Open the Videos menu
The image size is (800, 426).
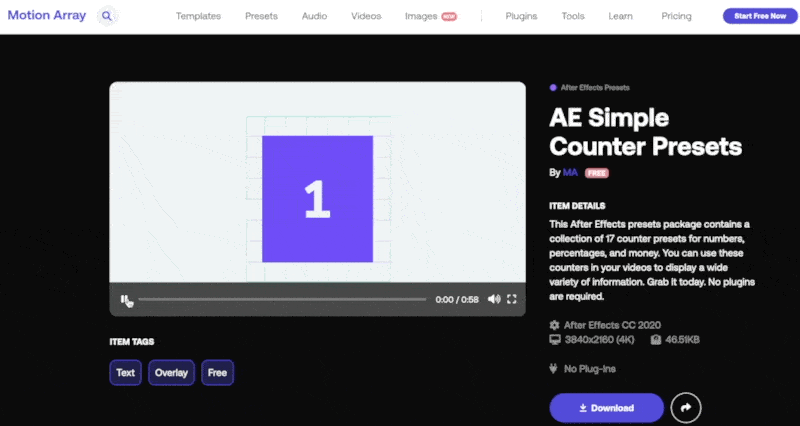pyautogui.click(x=366, y=16)
